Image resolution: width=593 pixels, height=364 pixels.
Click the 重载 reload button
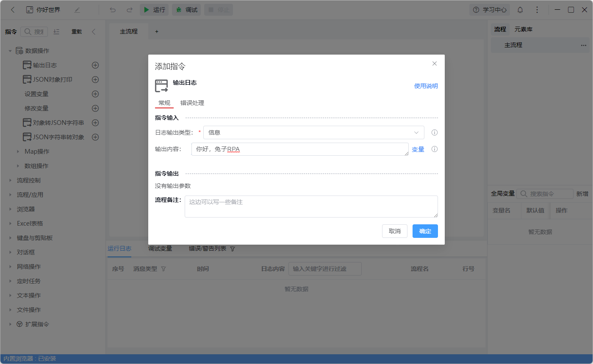(77, 32)
